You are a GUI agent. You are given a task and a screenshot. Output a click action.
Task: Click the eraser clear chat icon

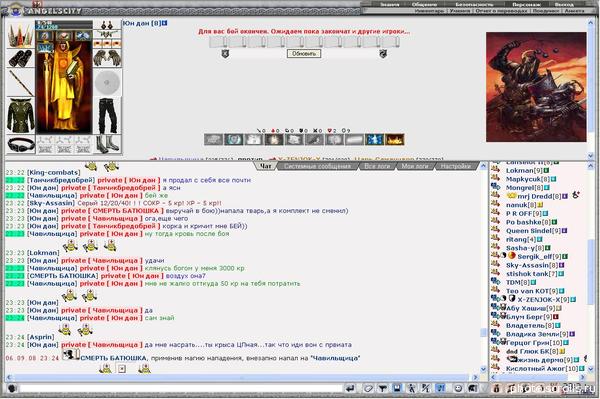pos(368,388)
